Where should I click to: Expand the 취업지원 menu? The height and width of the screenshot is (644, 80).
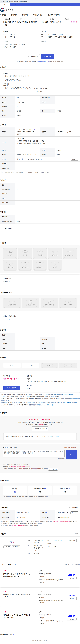pyautogui.click(x=15, y=15)
